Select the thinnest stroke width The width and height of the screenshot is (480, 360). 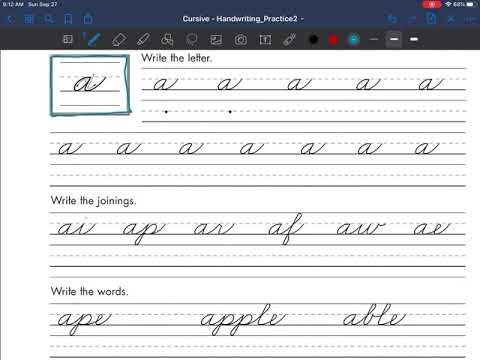point(374,39)
